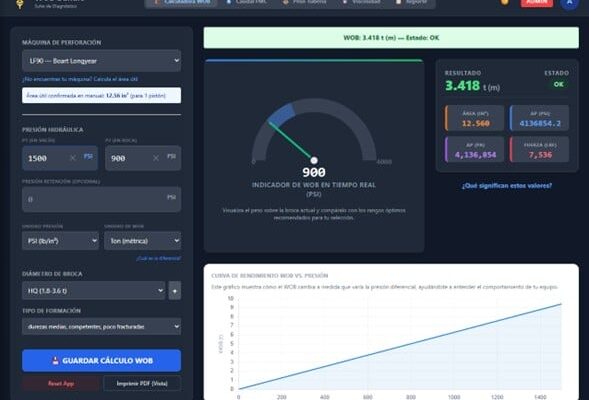The height and width of the screenshot is (400, 589).
Task: Open the unit difference help link
Action: (x=158, y=258)
